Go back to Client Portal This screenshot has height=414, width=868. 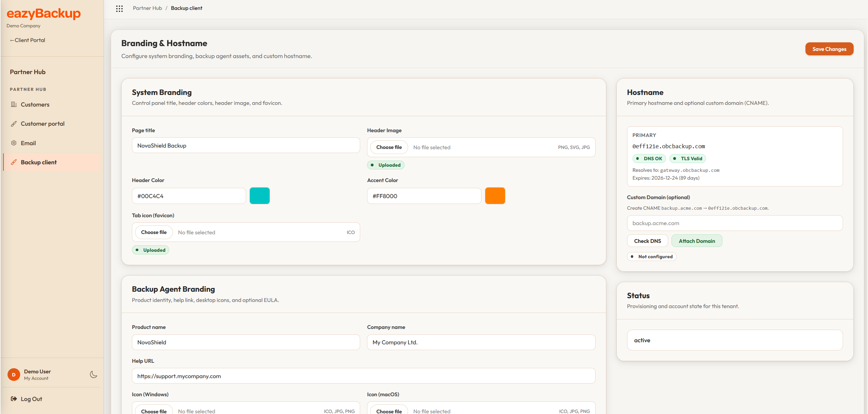[x=28, y=40]
